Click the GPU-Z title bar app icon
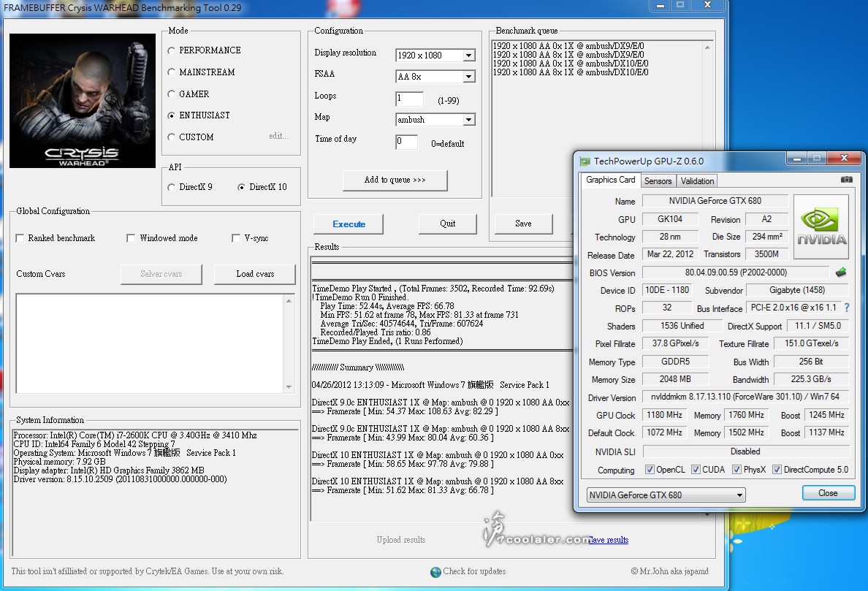 coord(585,161)
